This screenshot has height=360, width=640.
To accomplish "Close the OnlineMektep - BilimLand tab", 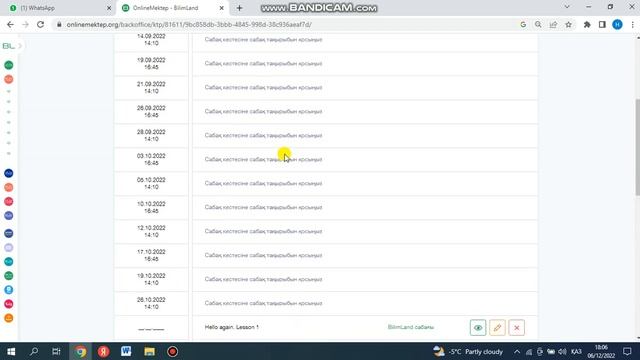I will 221,8.
